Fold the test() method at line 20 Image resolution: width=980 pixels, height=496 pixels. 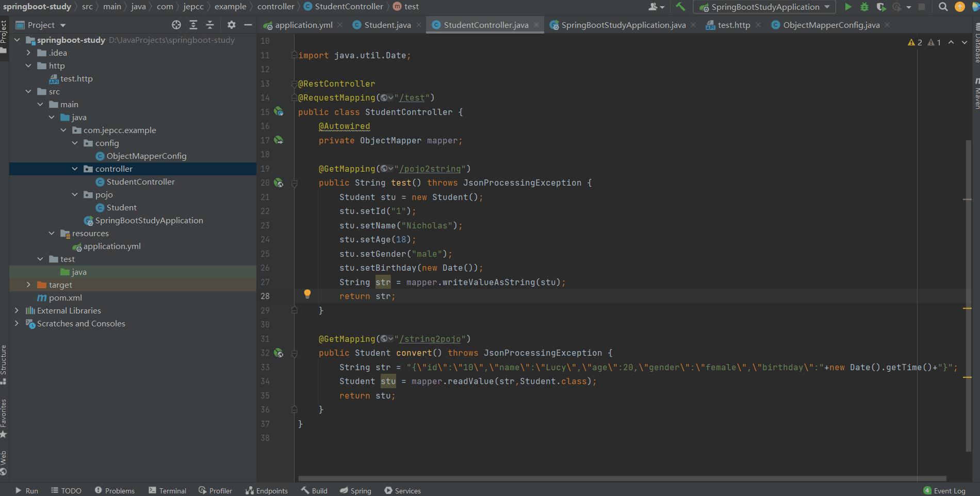(294, 183)
